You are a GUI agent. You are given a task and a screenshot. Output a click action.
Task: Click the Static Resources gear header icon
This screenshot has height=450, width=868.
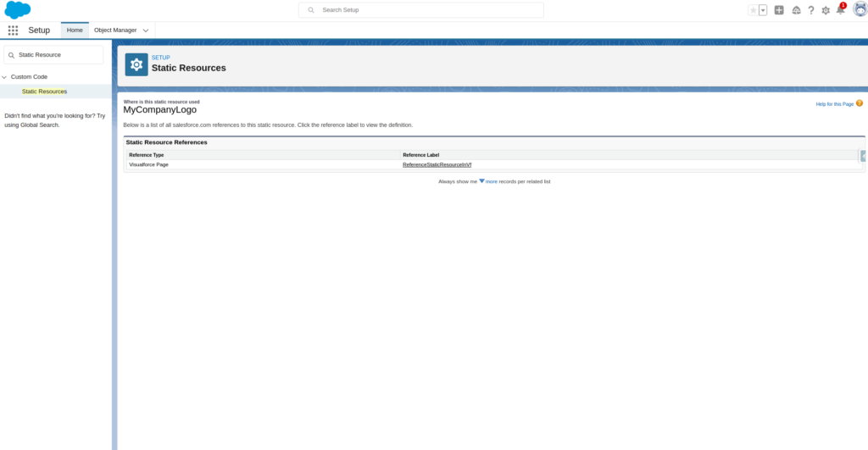(136, 64)
